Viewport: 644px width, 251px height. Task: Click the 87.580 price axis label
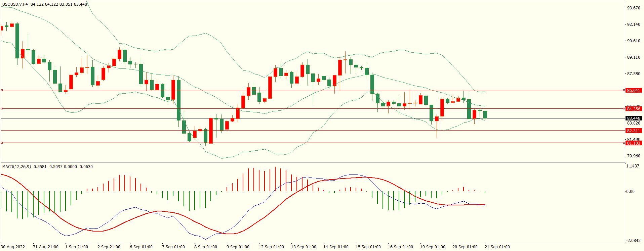[634, 74]
